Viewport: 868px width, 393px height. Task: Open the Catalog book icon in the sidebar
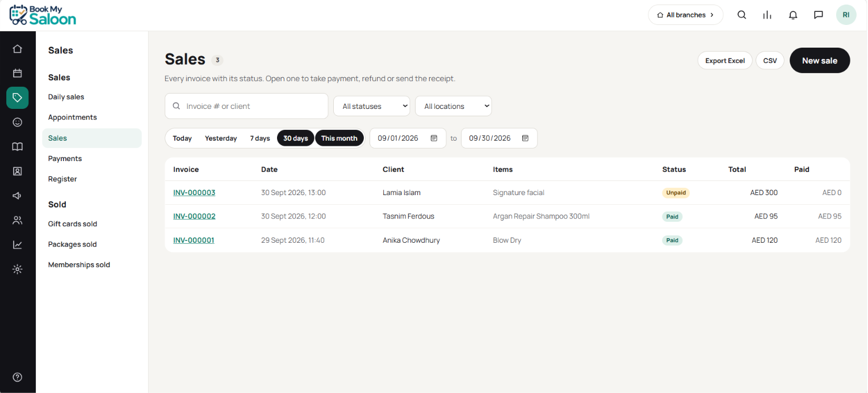coord(18,147)
